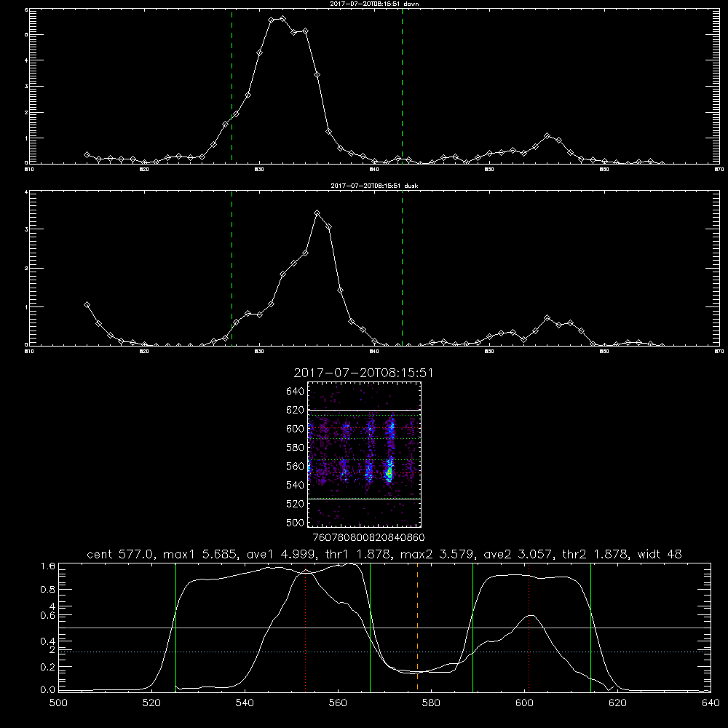Image resolution: width=728 pixels, height=728 pixels.
Task: Click heatmap y-axis label '560'
Action: 296,466
